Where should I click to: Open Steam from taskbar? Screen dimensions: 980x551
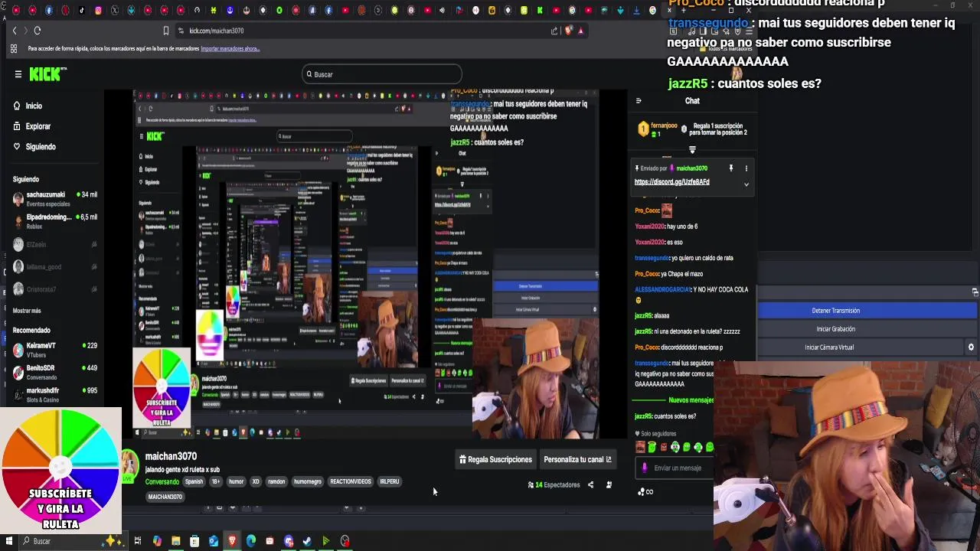point(307,541)
